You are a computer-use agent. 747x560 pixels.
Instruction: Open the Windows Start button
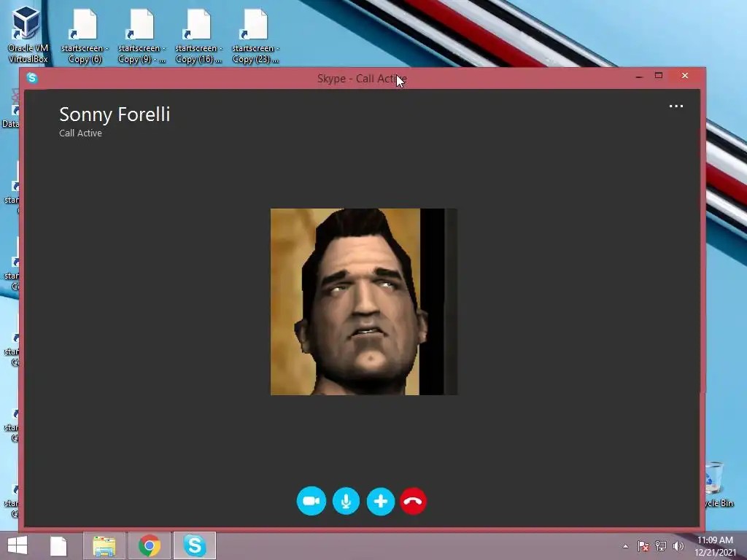pyautogui.click(x=18, y=545)
